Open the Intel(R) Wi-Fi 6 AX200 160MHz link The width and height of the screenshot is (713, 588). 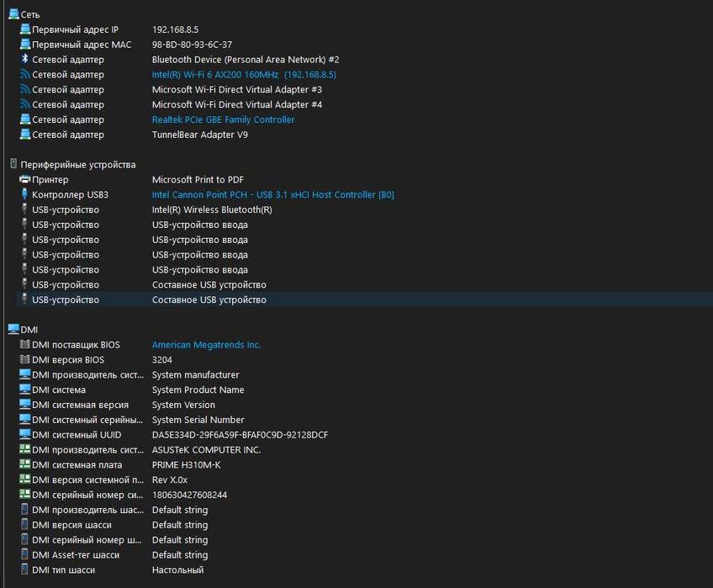(x=244, y=75)
